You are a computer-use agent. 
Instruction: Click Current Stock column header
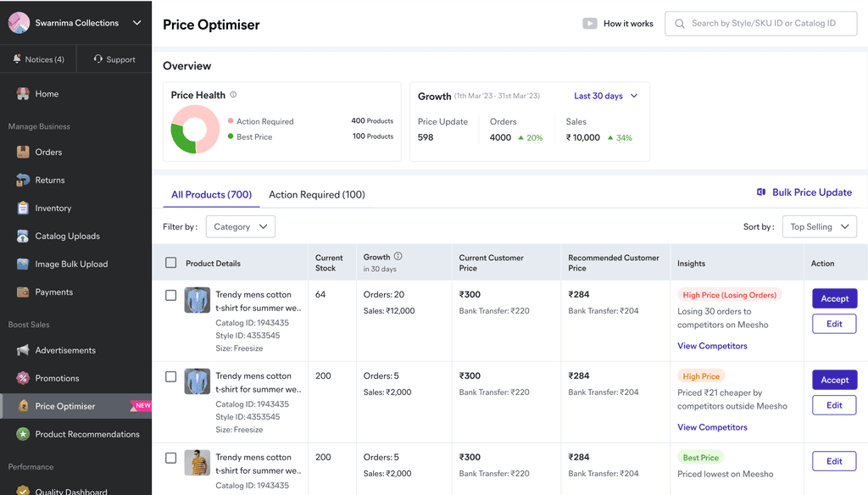point(329,263)
